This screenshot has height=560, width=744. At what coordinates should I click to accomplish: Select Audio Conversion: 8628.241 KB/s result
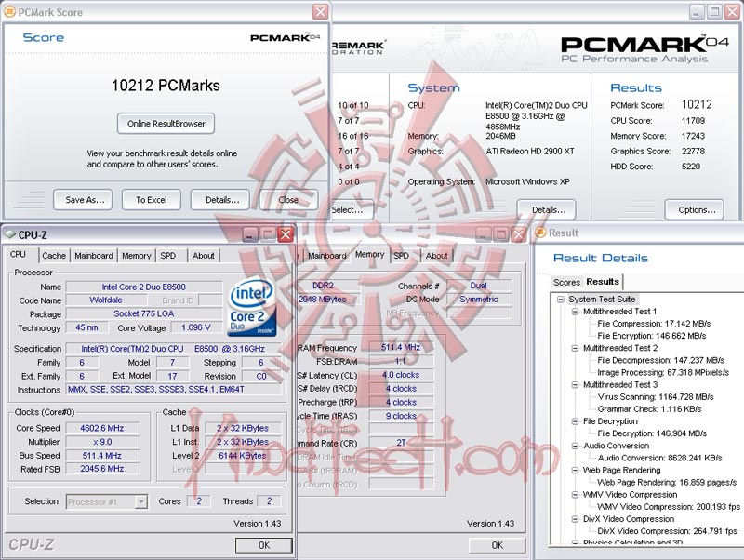[659, 458]
